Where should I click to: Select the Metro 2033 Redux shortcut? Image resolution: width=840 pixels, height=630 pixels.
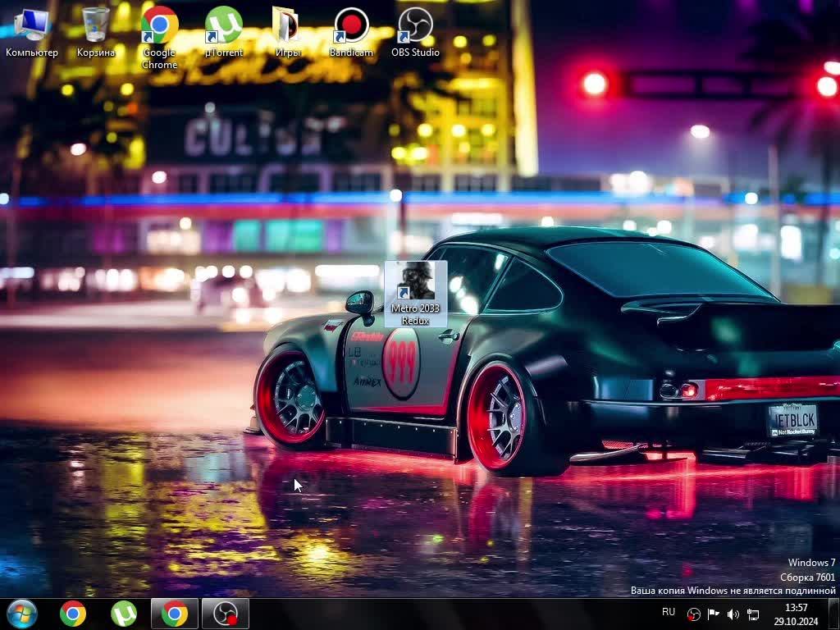(x=416, y=294)
